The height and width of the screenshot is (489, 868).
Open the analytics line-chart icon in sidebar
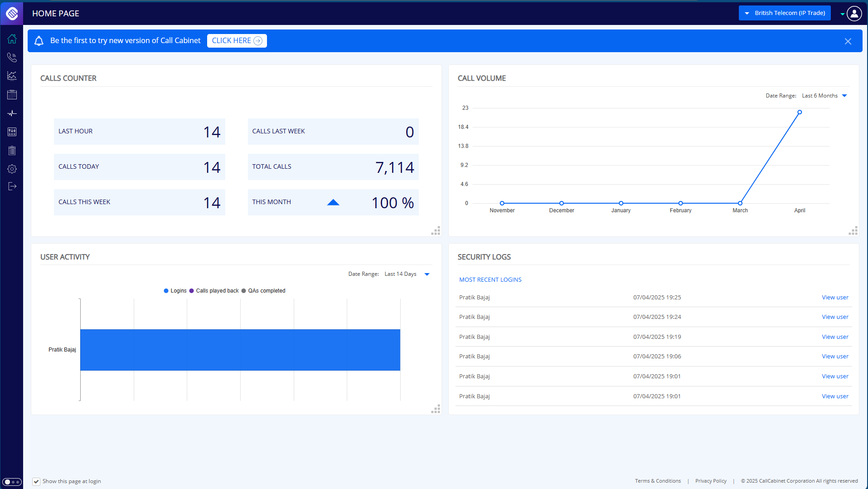(12, 76)
